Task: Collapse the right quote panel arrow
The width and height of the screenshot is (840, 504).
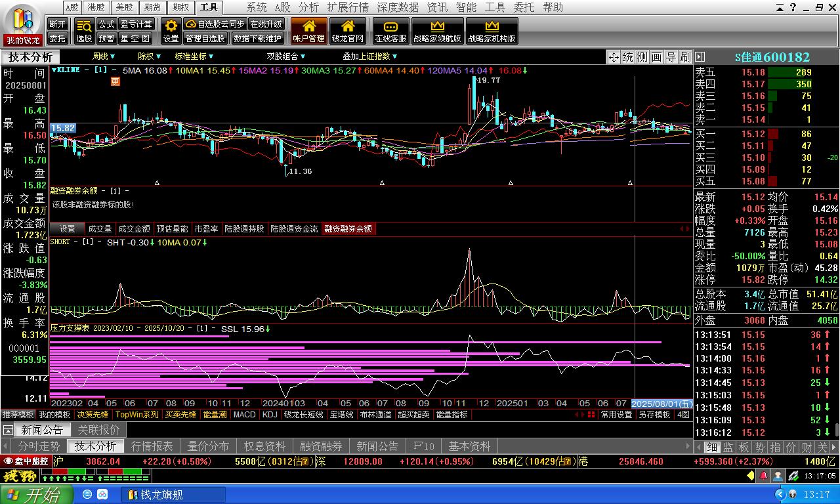Action: pyautogui.click(x=700, y=57)
